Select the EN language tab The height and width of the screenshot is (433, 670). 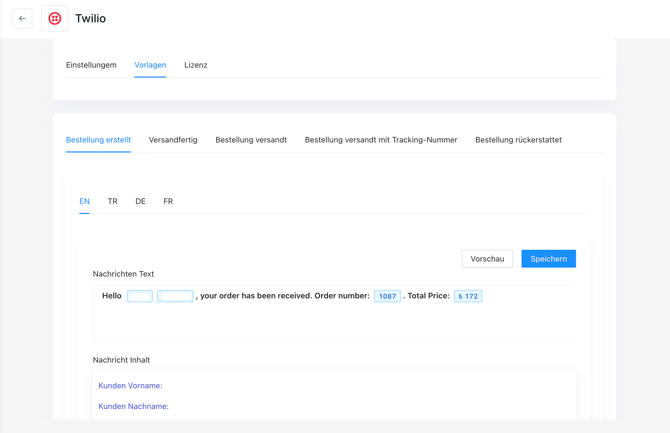(x=85, y=201)
